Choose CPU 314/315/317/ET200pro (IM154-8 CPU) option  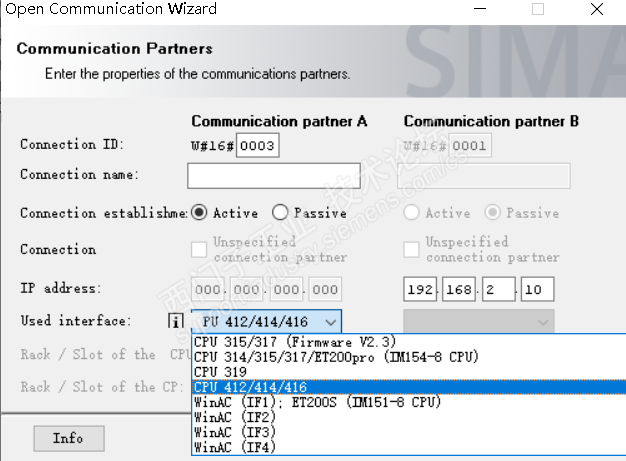[x=409, y=357]
